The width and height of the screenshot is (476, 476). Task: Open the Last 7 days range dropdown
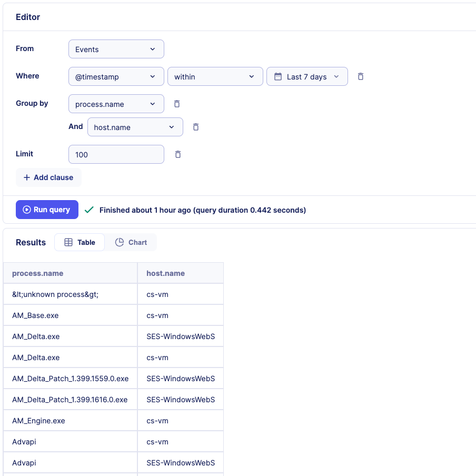[307, 76]
